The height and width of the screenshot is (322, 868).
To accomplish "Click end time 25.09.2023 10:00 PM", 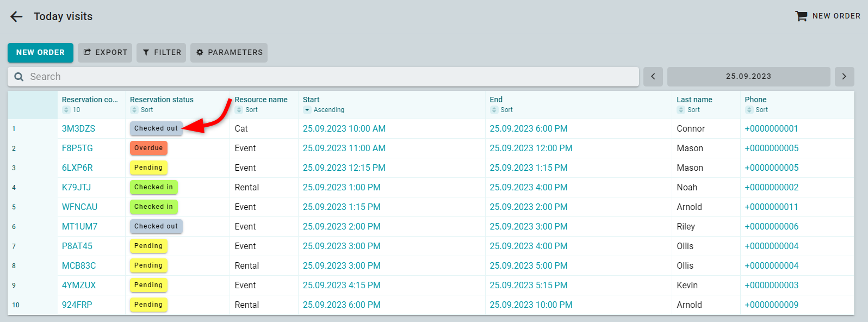I will pyautogui.click(x=531, y=305).
